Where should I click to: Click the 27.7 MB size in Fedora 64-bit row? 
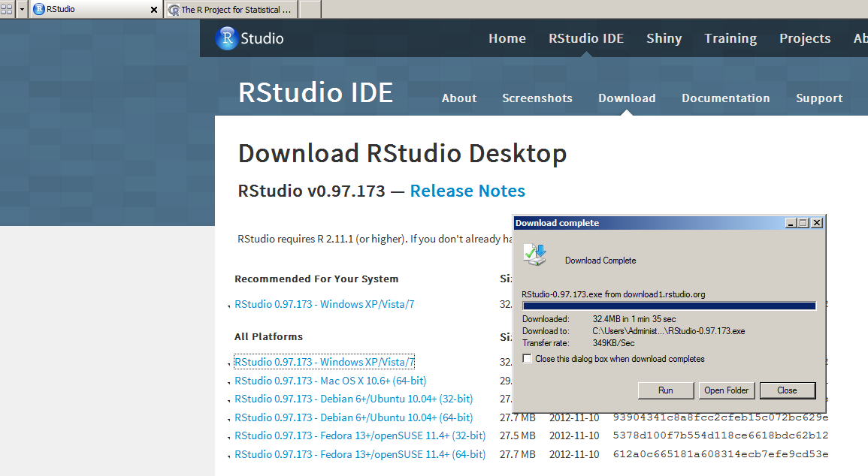coord(518,454)
